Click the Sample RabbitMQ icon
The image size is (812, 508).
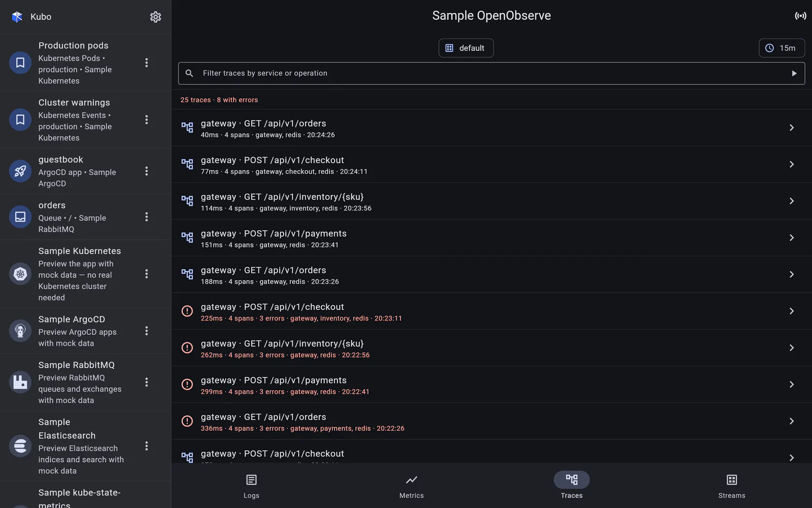(20, 382)
